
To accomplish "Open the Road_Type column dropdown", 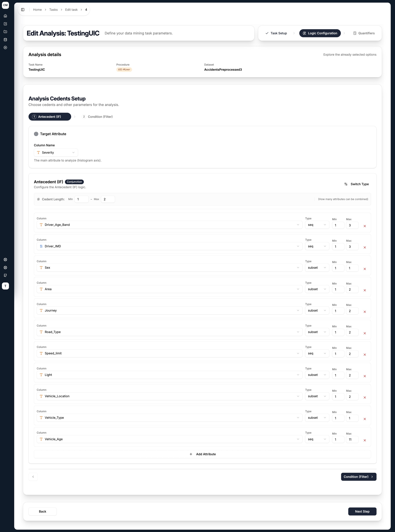I will (x=169, y=332).
